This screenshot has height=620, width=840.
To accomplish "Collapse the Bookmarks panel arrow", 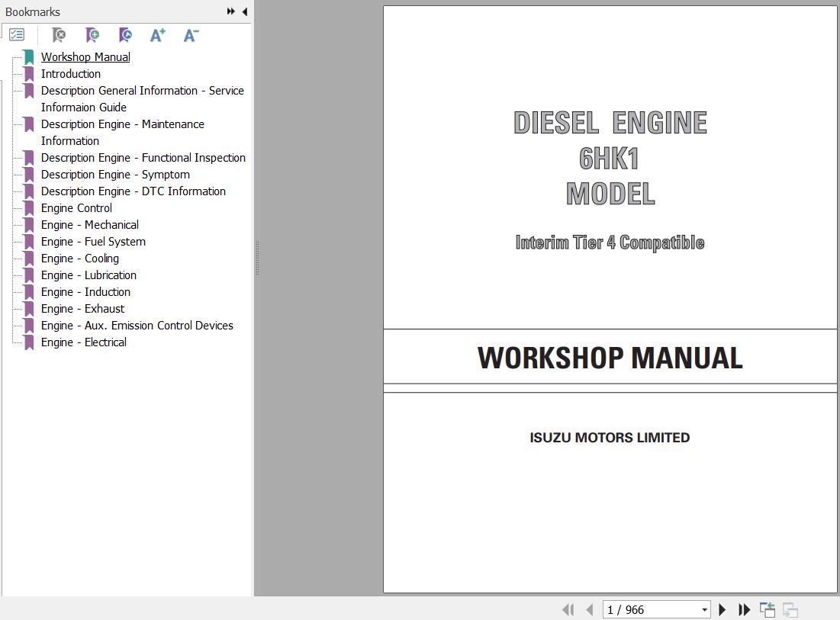I will point(245,11).
